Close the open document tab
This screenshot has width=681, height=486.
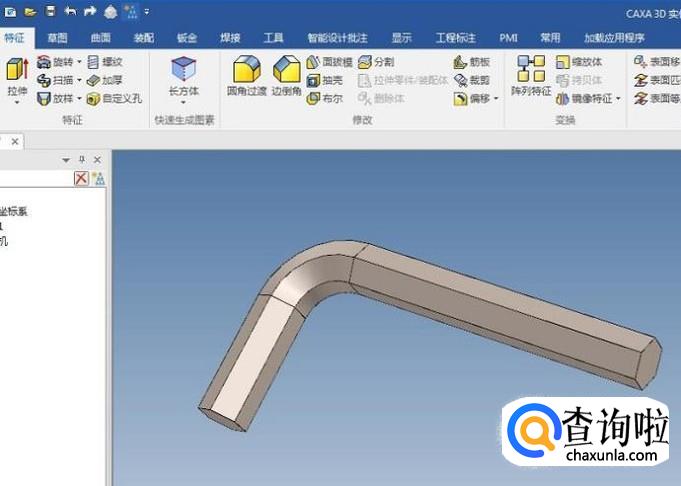[x=15, y=142]
